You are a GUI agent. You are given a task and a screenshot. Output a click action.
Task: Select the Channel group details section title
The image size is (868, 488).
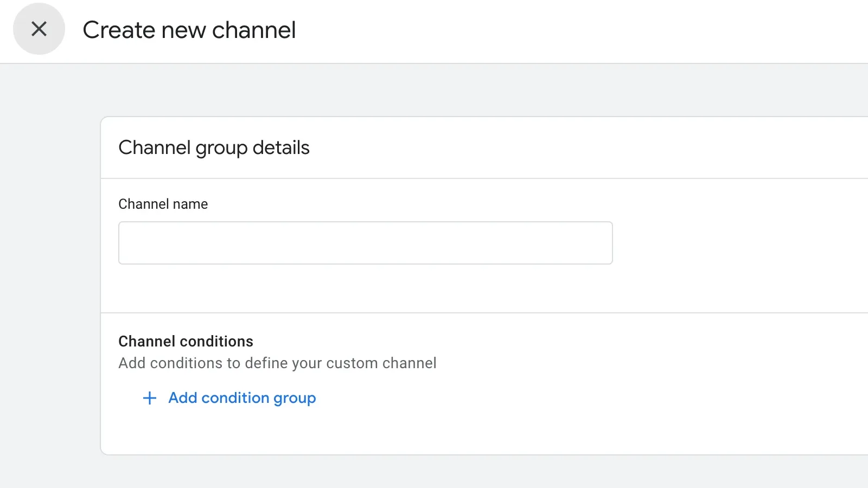click(214, 147)
